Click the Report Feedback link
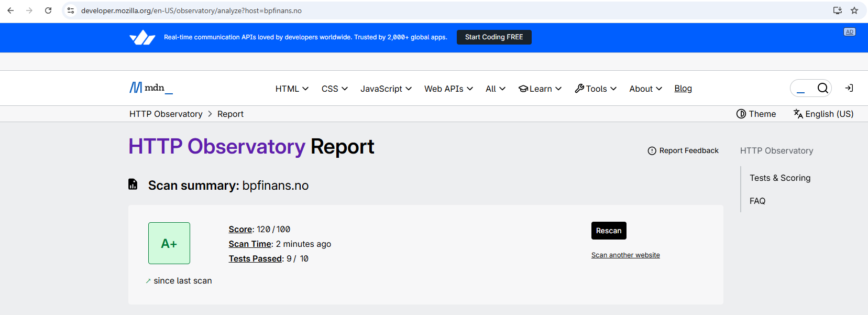 pos(683,150)
